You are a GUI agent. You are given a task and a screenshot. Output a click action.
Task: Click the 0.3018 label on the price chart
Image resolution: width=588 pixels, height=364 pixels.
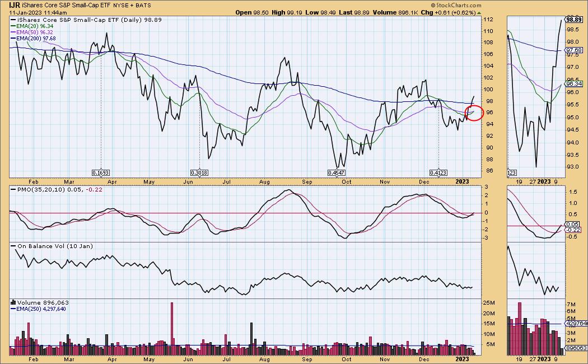point(199,173)
